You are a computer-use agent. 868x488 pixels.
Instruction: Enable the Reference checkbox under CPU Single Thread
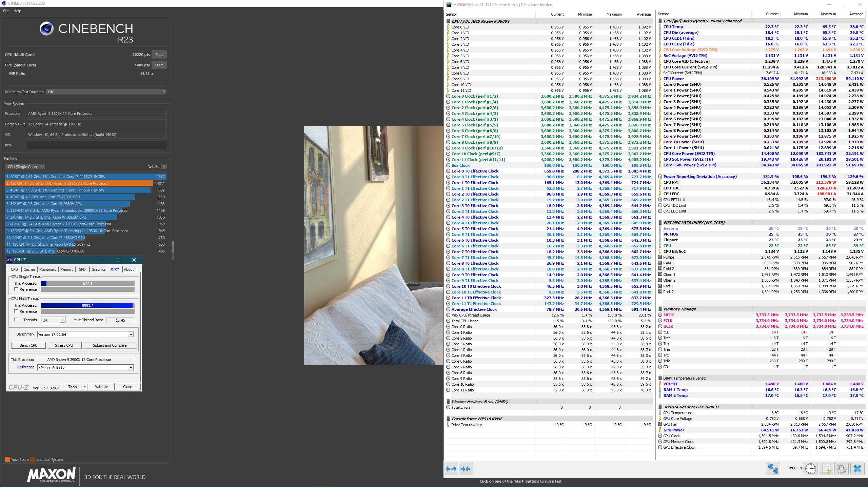click(16, 289)
